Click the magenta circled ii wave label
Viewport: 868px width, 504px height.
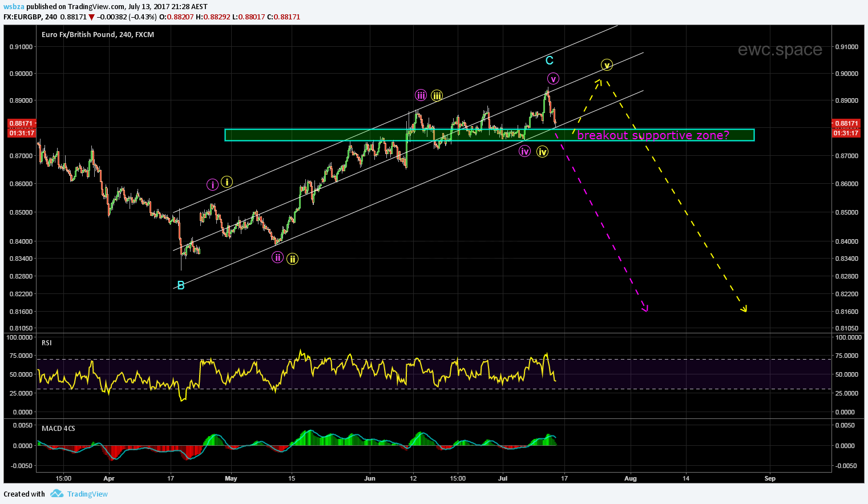277,257
